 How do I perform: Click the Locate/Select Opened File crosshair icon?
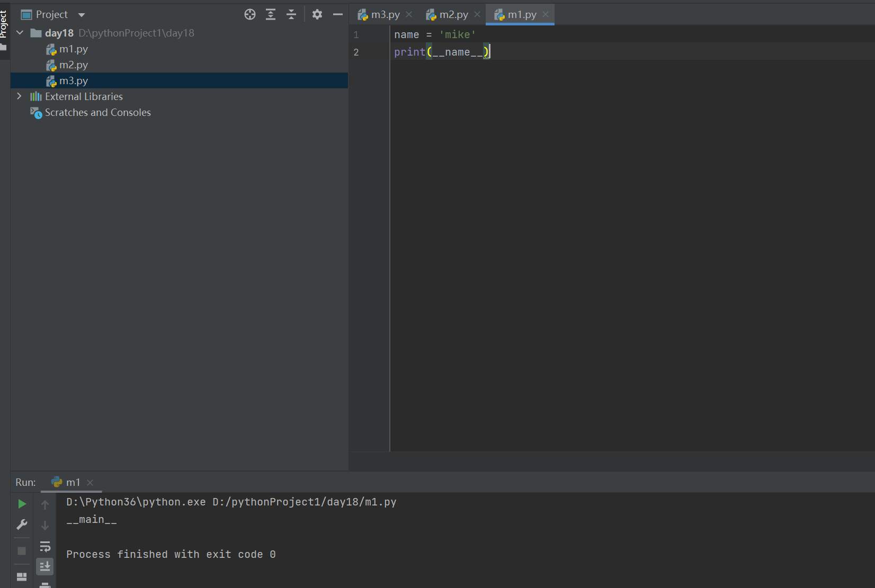(250, 15)
